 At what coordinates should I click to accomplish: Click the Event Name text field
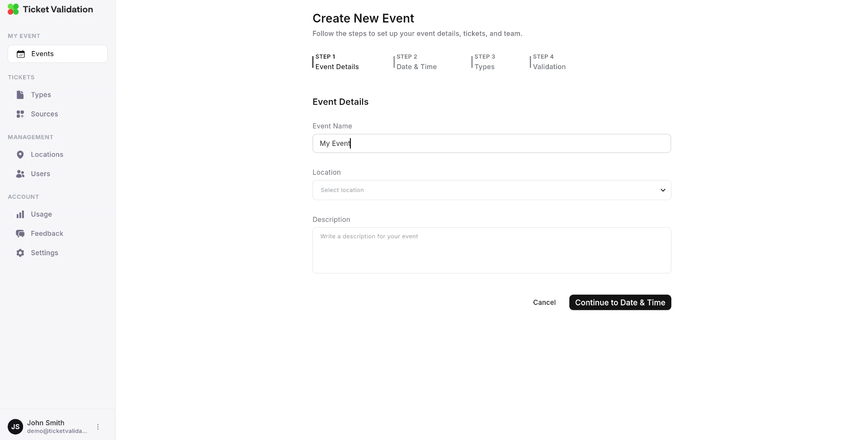(x=491, y=143)
